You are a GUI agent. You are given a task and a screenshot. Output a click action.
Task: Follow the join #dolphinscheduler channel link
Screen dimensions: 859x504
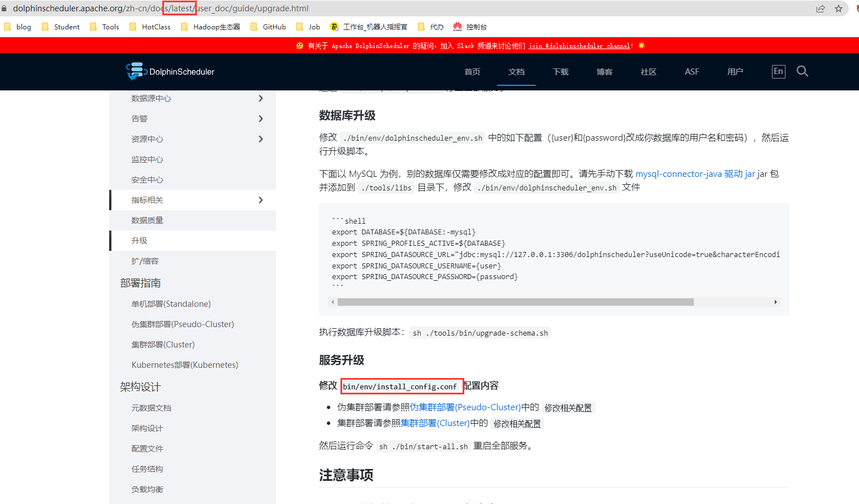(x=580, y=46)
